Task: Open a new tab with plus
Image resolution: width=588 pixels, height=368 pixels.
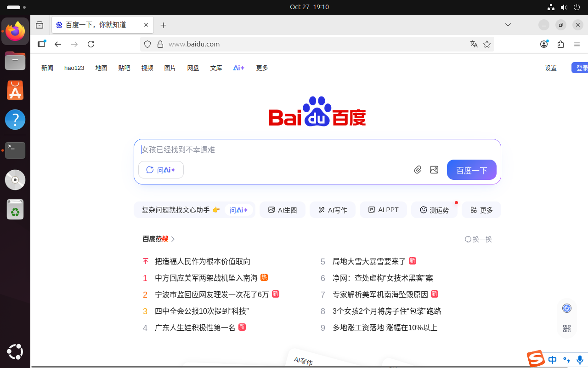Action: coord(163,25)
